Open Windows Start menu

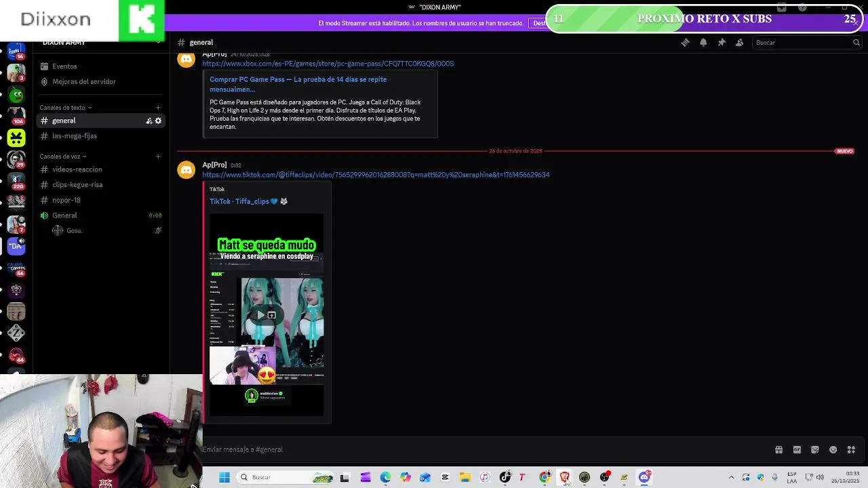coord(224,477)
